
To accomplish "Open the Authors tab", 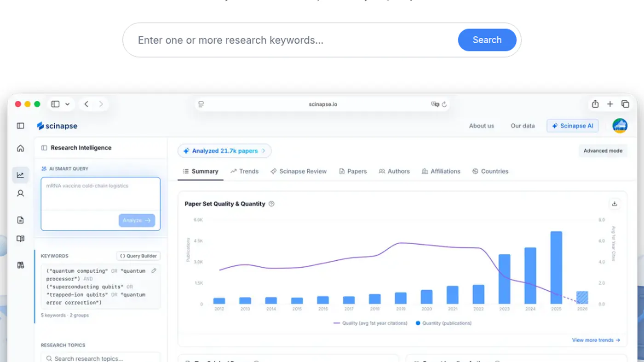I will point(394,171).
